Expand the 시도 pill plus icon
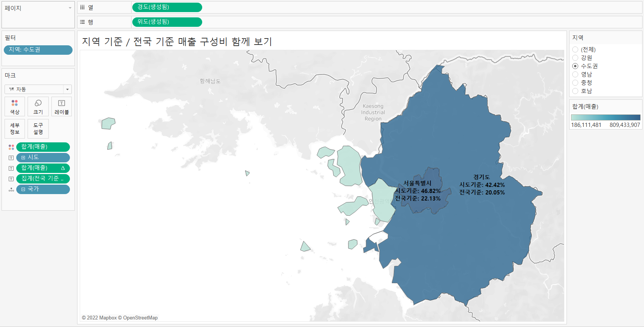The image size is (644, 327). coord(23,157)
